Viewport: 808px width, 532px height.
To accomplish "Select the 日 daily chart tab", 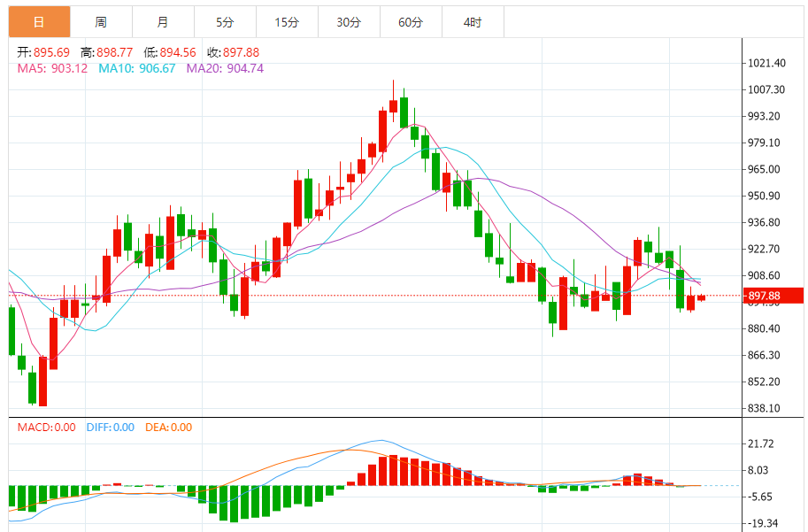I will pos(39,22).
